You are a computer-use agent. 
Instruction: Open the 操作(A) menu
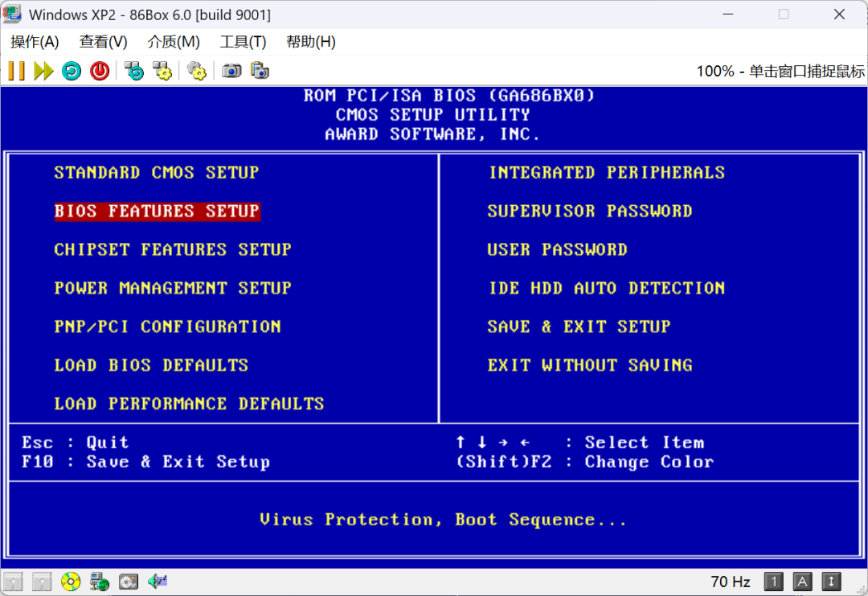tap(35, 42)
